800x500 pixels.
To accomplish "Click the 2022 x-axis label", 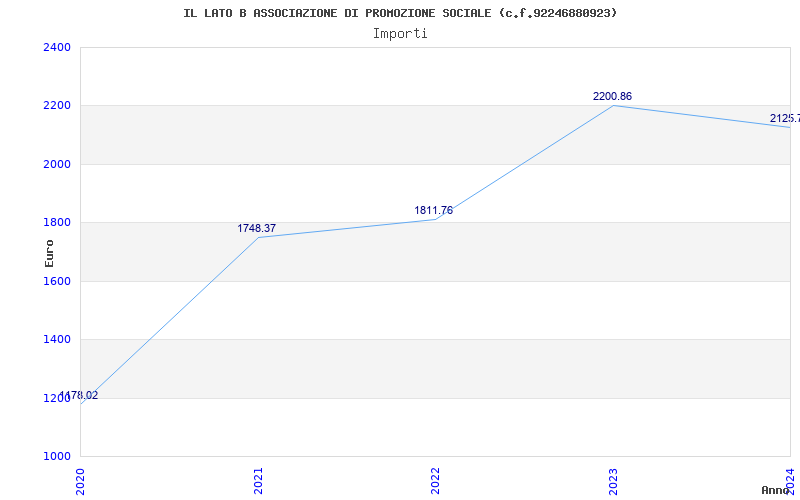I will 435,481.
